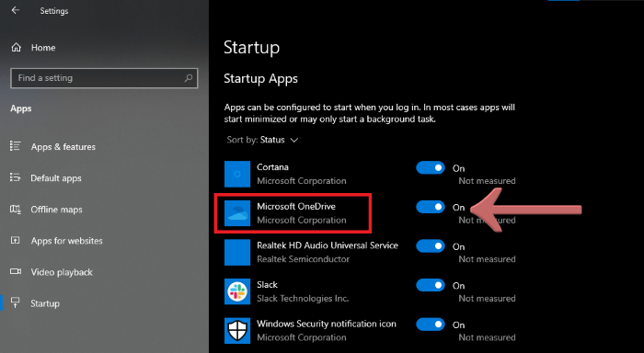
Task: Disable Windows Security notification icon toggle
Action: pos(430,325)
